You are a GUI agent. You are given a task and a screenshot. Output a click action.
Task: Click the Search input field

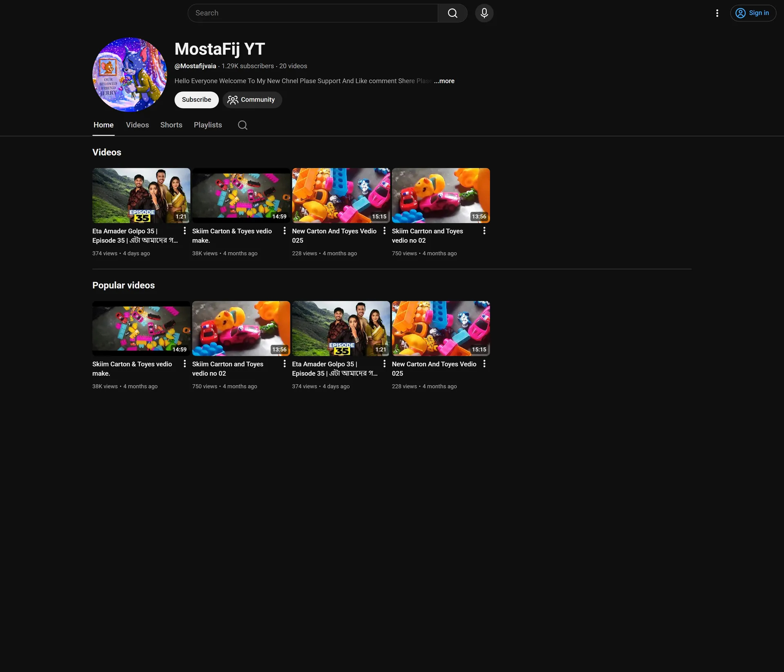click(x=313, y=13)
